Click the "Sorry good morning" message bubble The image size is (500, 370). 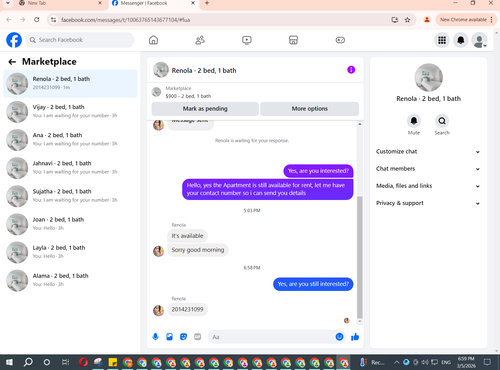(198, 250)
